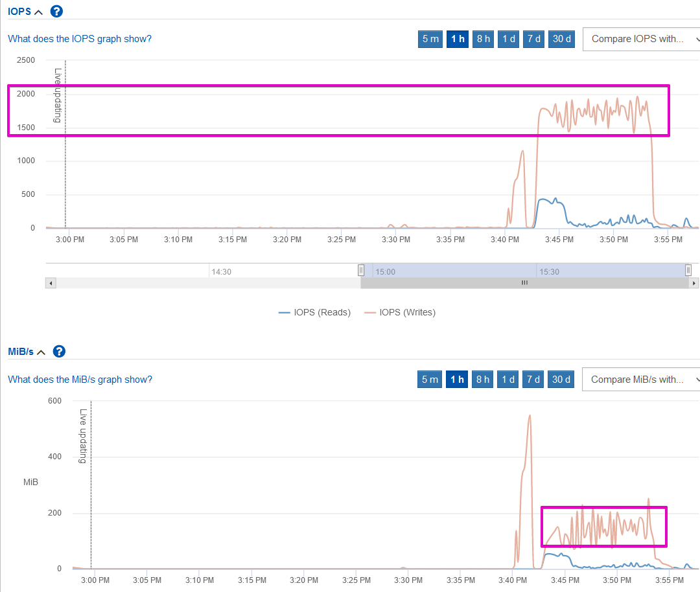Select the 1 d range for MiB/s graph
Viewport: 700px width, 592px height.
[508, 379]
